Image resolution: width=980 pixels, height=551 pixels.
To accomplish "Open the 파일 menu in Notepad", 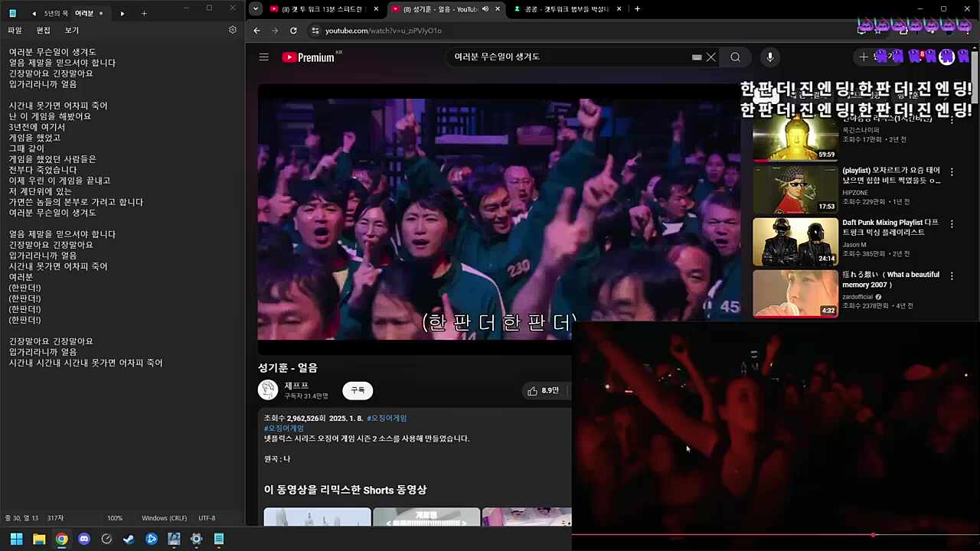I will 15,30.
